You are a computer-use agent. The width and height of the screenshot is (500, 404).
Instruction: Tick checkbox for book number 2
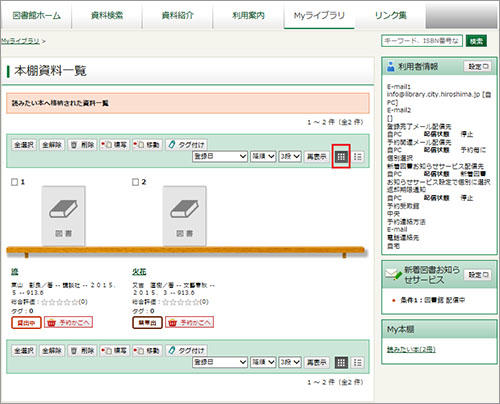coord(135,182)
